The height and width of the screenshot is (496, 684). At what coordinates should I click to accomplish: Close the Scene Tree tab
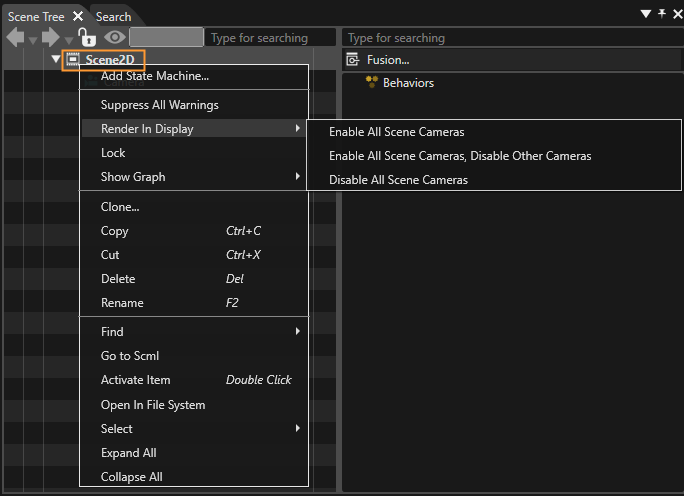pos(78,17)
